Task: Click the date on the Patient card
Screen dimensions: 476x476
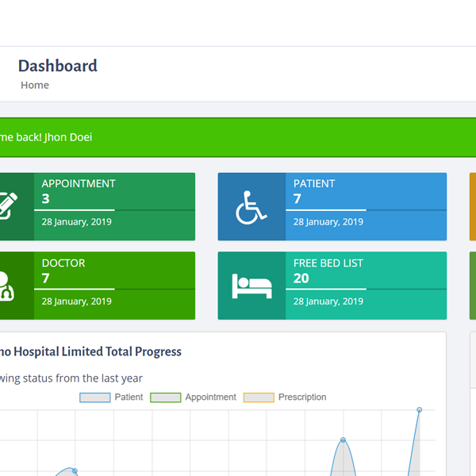Action: [328, 222]
